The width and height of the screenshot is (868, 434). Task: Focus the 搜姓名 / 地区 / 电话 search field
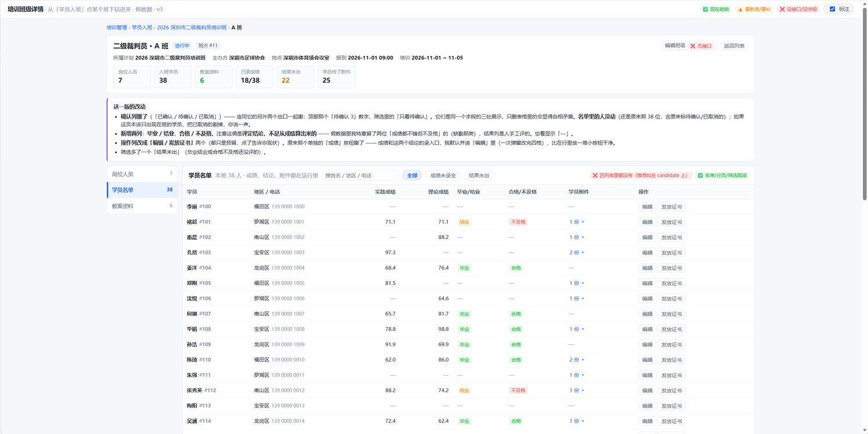point(360,175)
